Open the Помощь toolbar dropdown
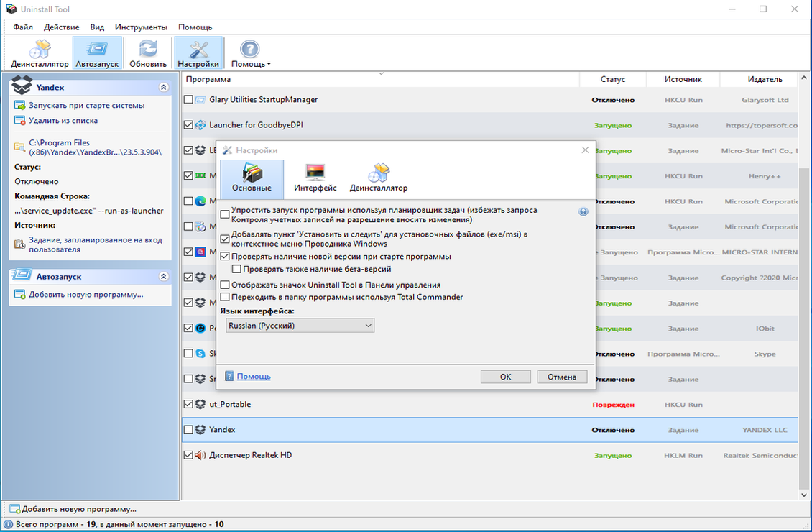This screenshot has height=532, width=812. coord(251,53)
